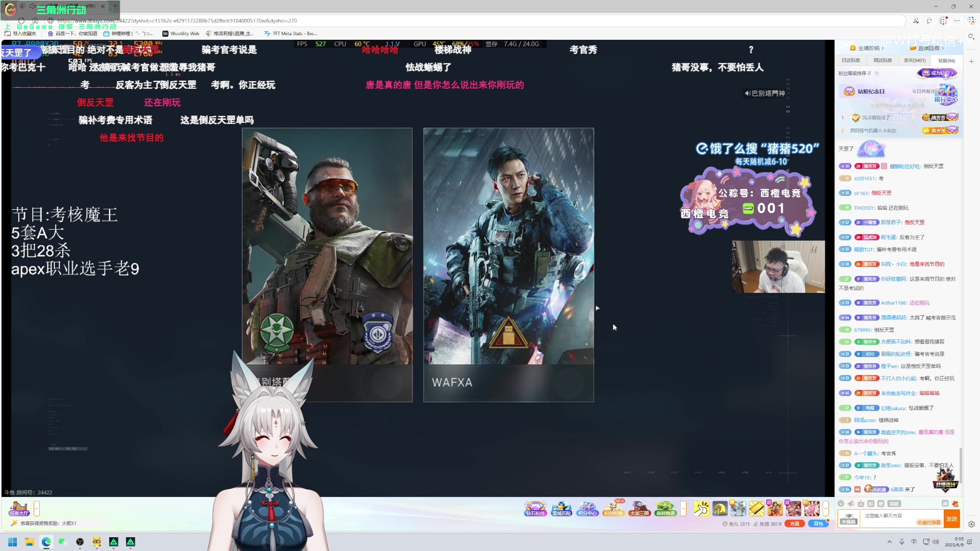Click the help question mark beside 粉丝等级排序

pyautogui.click(x=877, y=73)
